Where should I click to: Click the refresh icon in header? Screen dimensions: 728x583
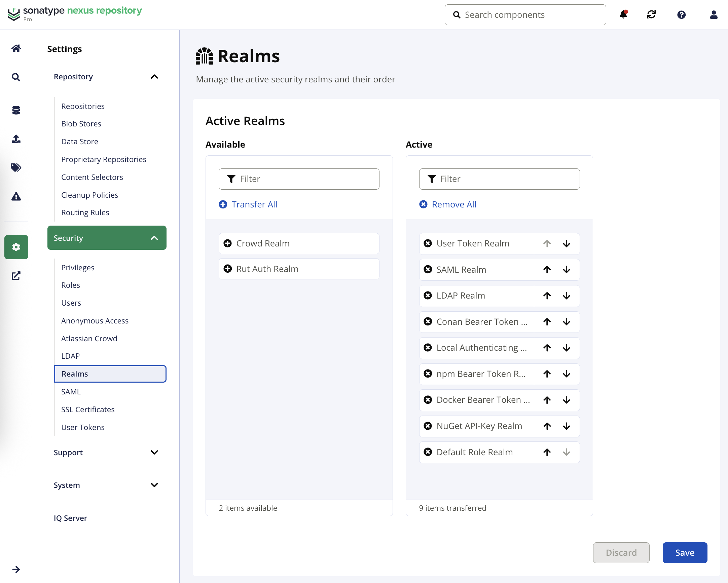(x=651, y=14)
